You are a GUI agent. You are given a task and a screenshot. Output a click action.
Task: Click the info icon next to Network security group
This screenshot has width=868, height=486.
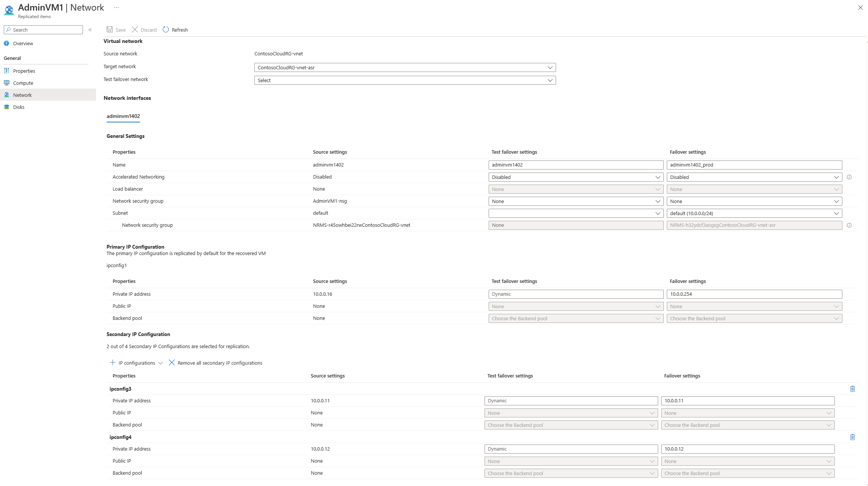pyautogui.click(x=850, y=225)
